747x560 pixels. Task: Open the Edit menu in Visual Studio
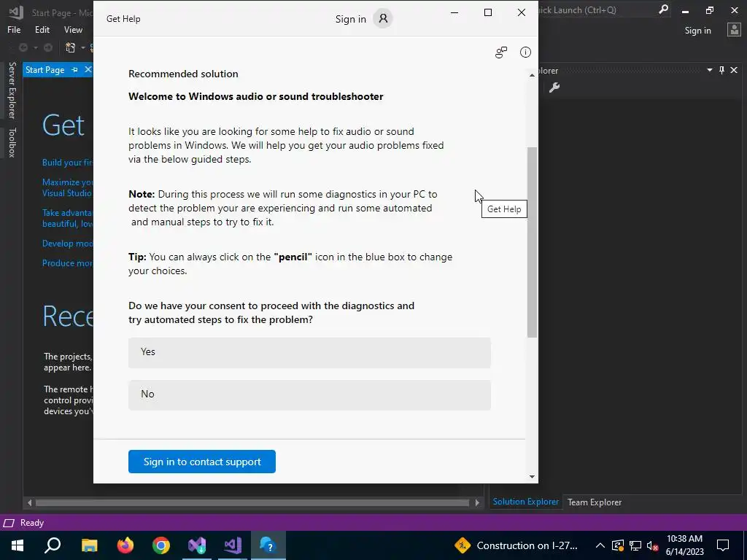(x=42, y=29)
